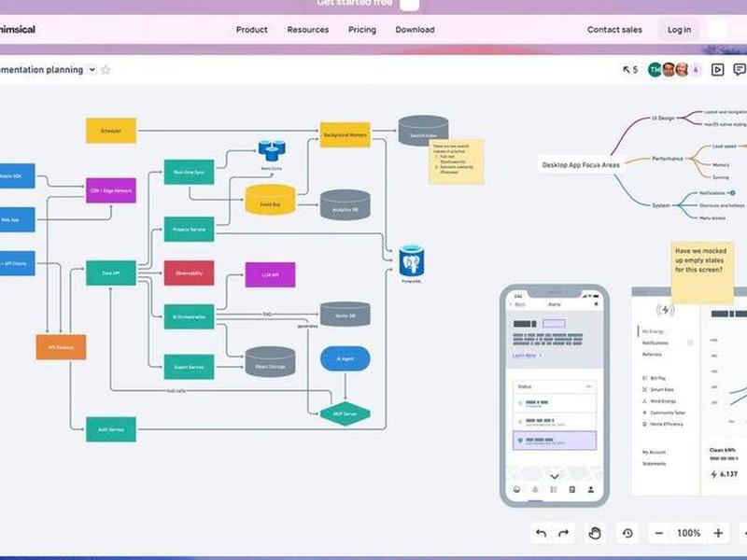This screenshot has width=747, height=560.
Task: Zoom in with the plus button
Action: [x=718, y=533]
